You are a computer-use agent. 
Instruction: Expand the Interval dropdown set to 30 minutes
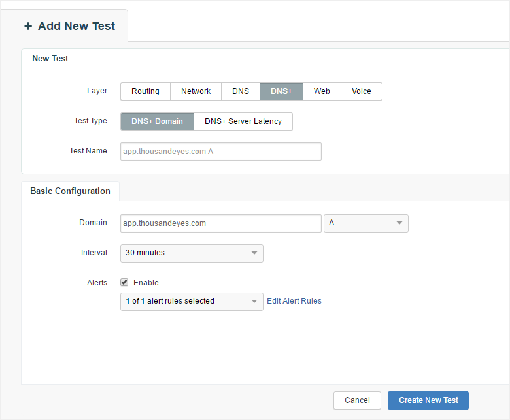[x=192, y=253]
